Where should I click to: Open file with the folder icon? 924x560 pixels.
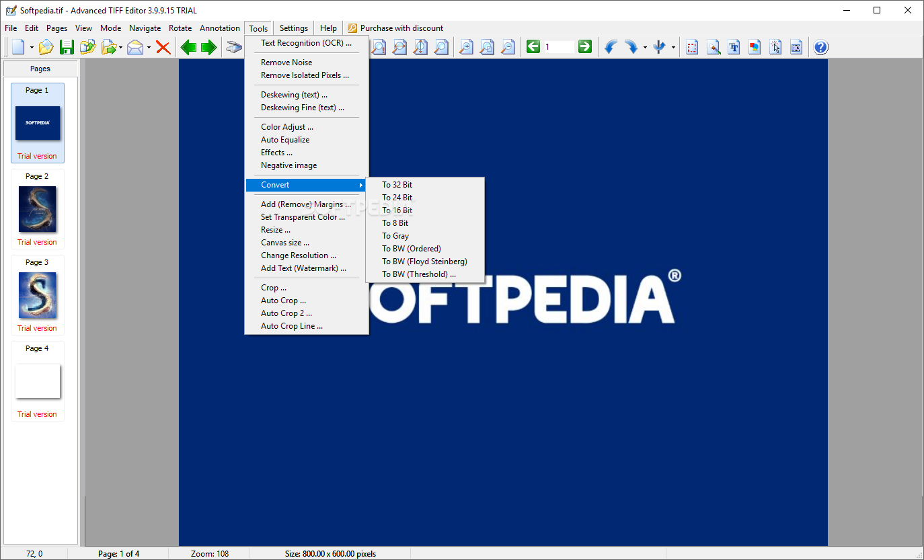(x=45, y=47)
